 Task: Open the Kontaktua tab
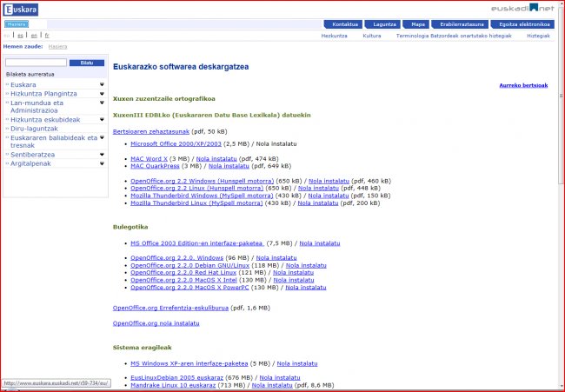coord(346,24)
